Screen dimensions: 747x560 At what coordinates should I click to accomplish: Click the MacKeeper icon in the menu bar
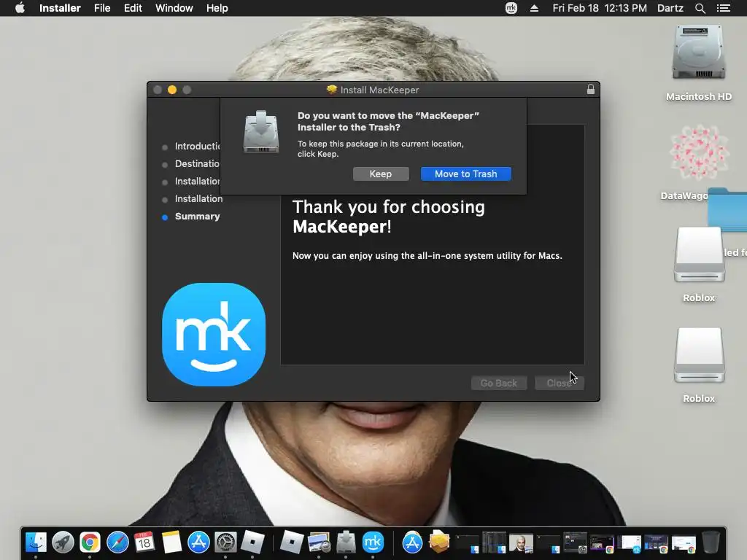tap(511, 8)
